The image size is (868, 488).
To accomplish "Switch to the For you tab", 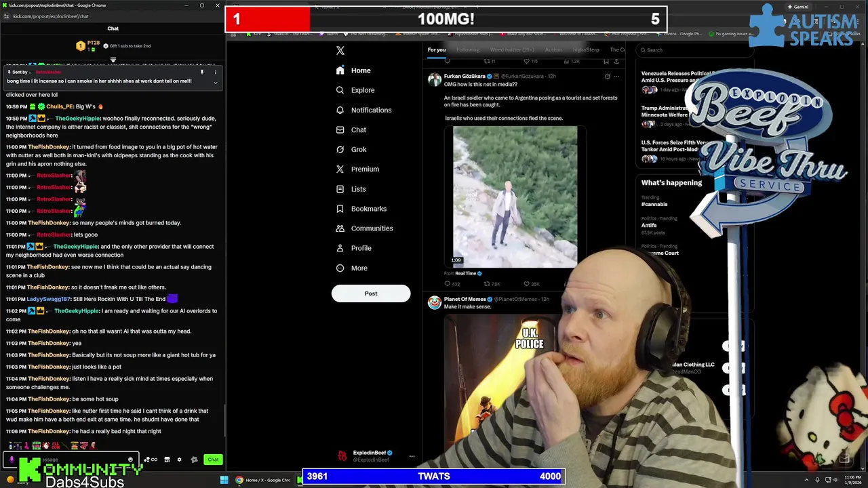I will point(437,49).
